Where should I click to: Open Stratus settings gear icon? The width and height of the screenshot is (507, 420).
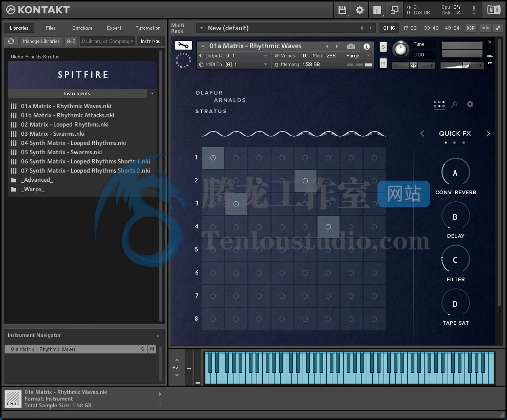coord(470,104)
